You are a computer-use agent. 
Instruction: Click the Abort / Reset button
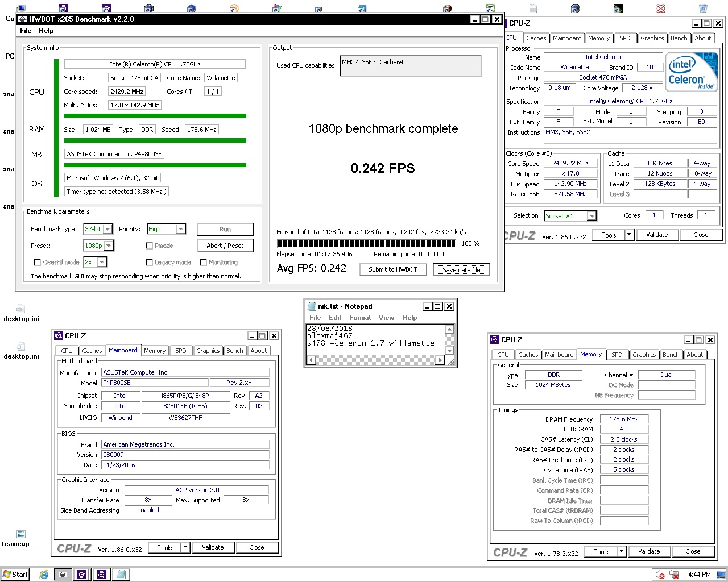point(225,246)
